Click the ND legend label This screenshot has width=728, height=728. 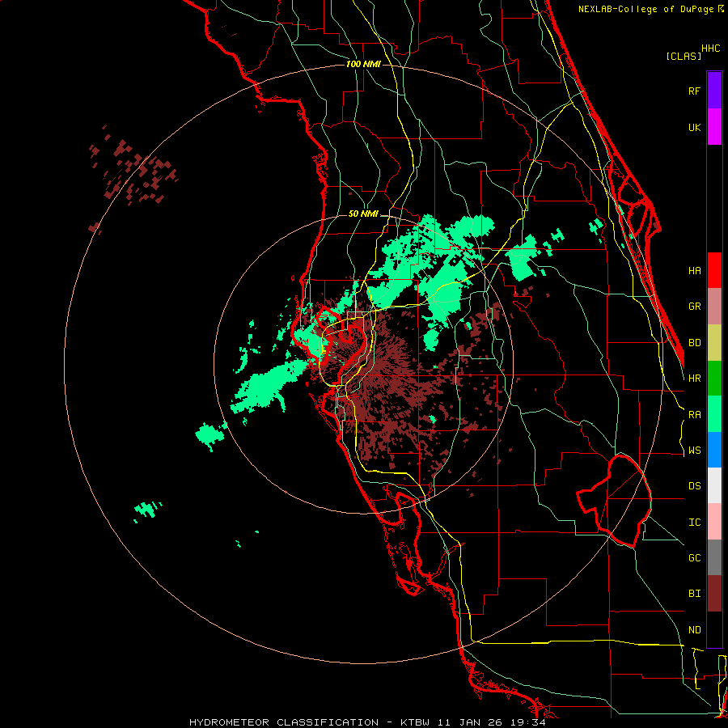click(694, 630)
